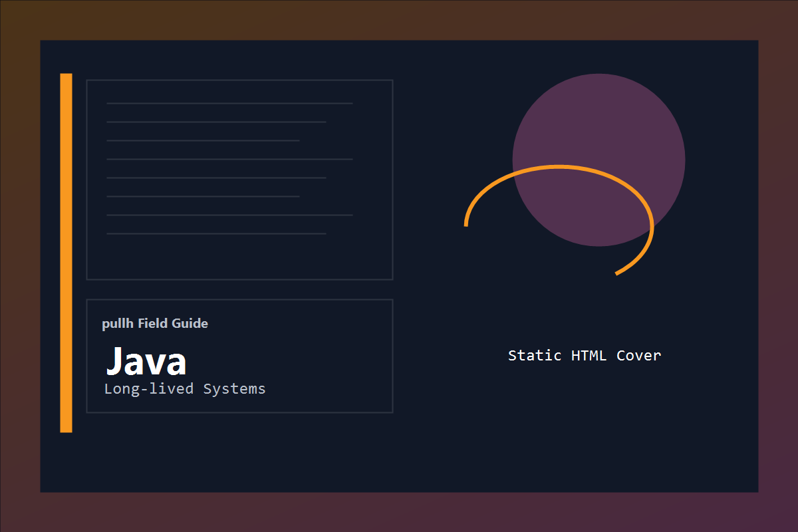Click the bottommost placeholder line
Screen dimensions: 798x532
[x=216, y=234]
